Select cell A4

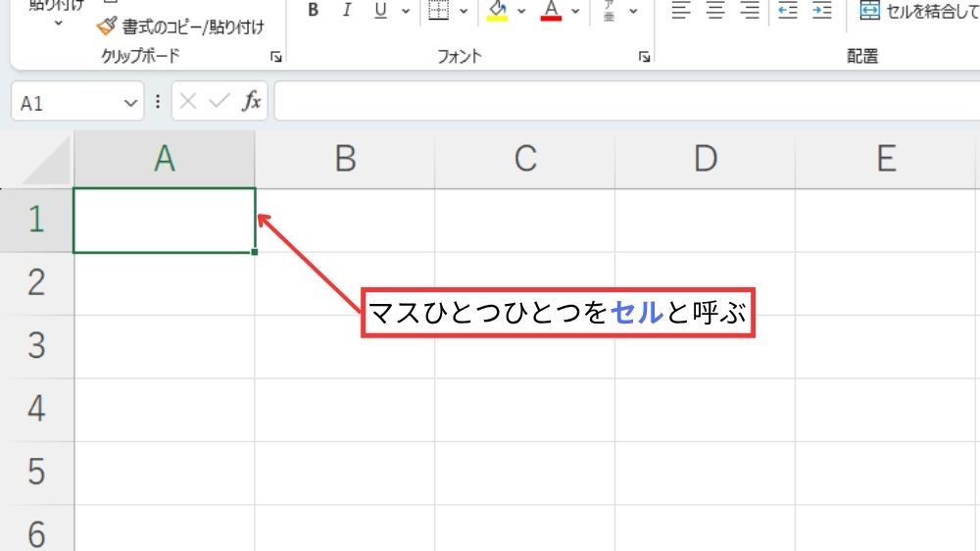165,410
